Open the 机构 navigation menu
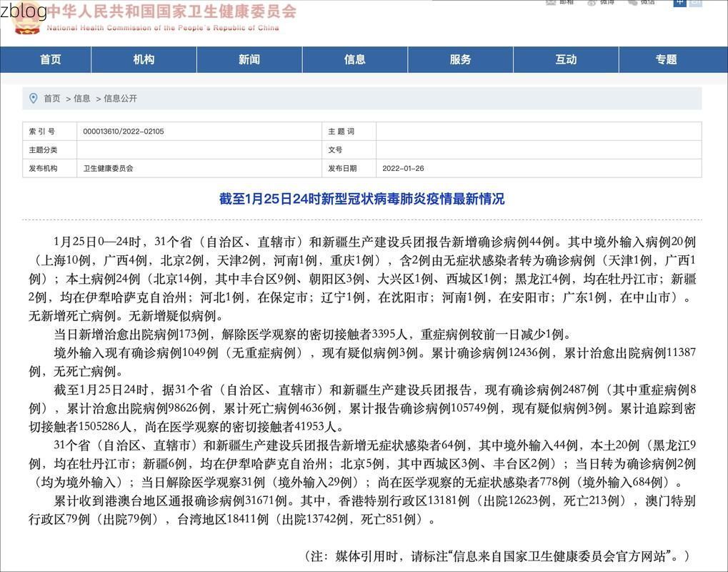 pos(143,59)
